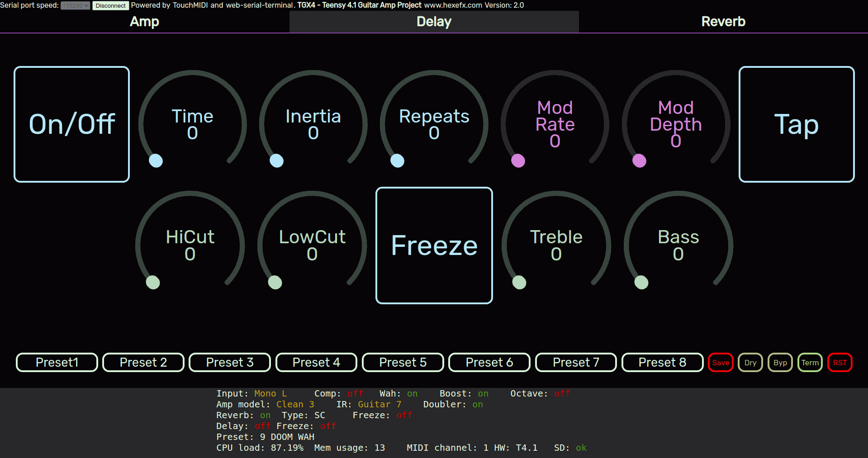
Task: Switch to the Amp tab
Action: (x=144, y=22)
